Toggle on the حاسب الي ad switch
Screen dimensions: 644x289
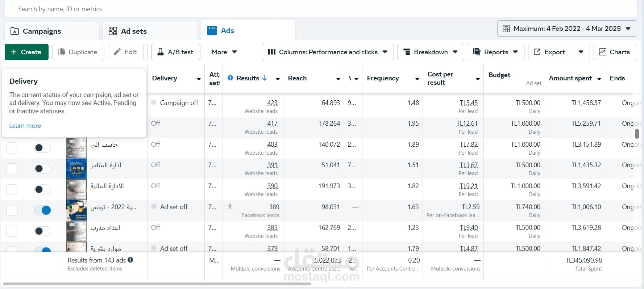(x=42, y=148)
